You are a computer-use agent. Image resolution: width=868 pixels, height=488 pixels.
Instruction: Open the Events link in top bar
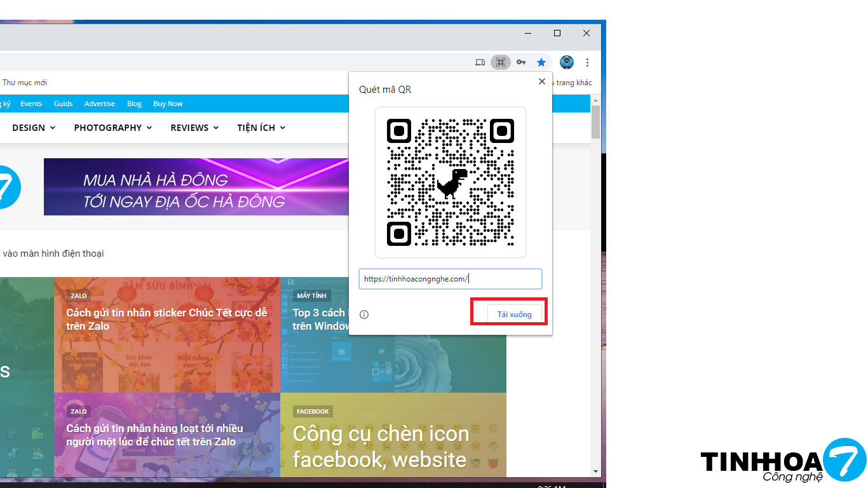31,104
